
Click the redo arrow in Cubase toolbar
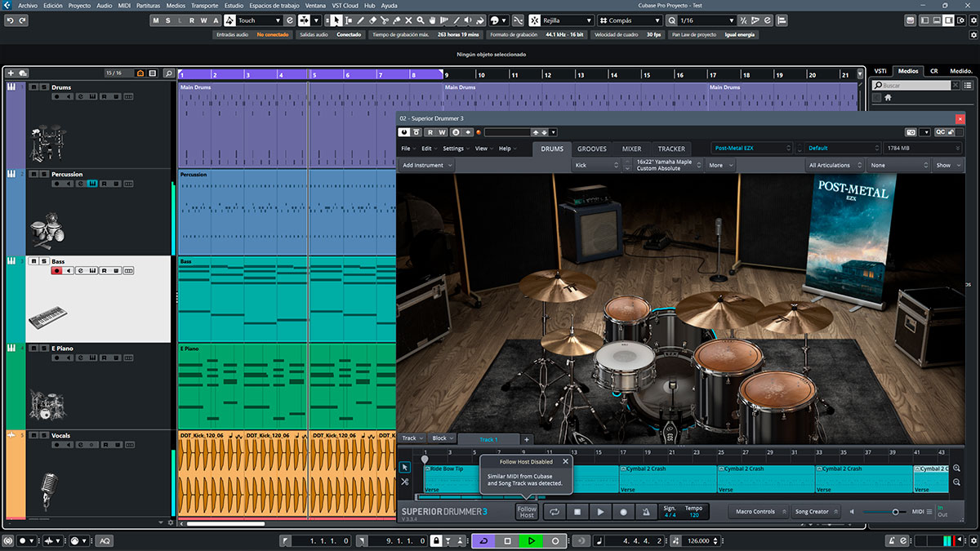(x=22, y=20)
